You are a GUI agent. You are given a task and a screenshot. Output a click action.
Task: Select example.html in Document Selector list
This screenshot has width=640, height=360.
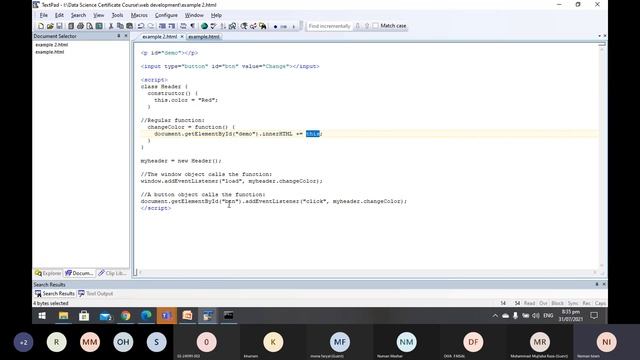point(49,52)
